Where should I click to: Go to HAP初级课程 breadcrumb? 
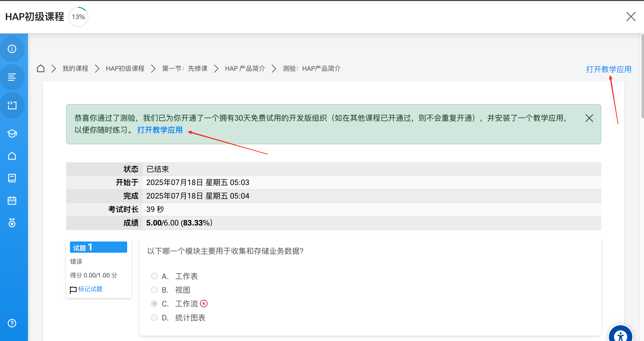[125, 68]
